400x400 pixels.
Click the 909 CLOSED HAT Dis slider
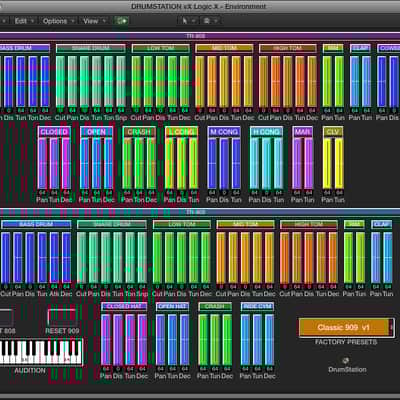point(118,339)
